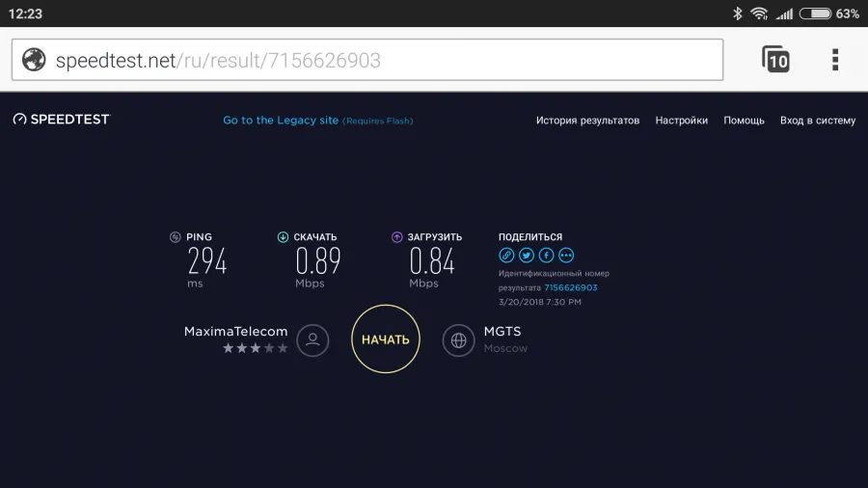868x488 pixels.
Task: Click the SPEEDTEST logo
Action: pyautogui.click(x=62, y=120)
